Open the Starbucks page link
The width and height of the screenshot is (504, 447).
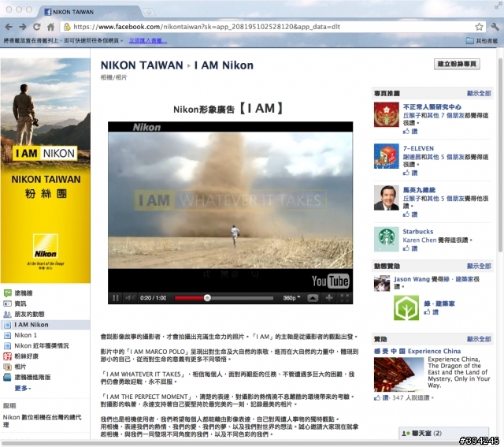418,232
